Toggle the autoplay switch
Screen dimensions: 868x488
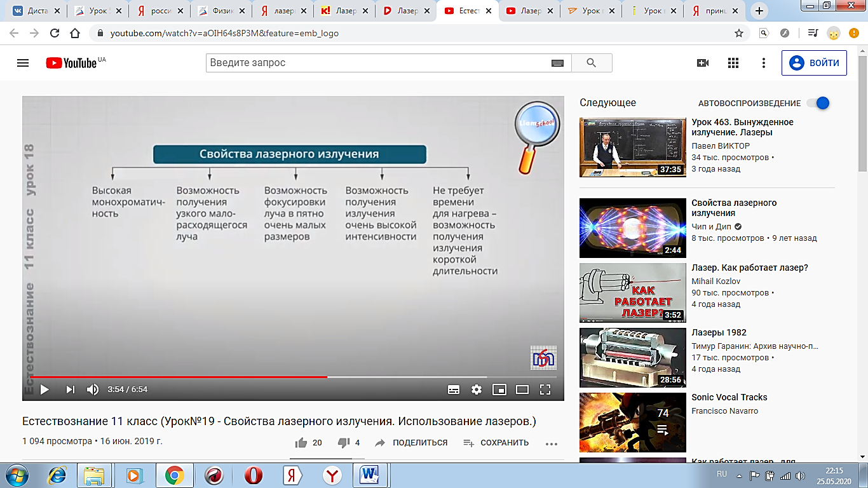pos(818,103)
